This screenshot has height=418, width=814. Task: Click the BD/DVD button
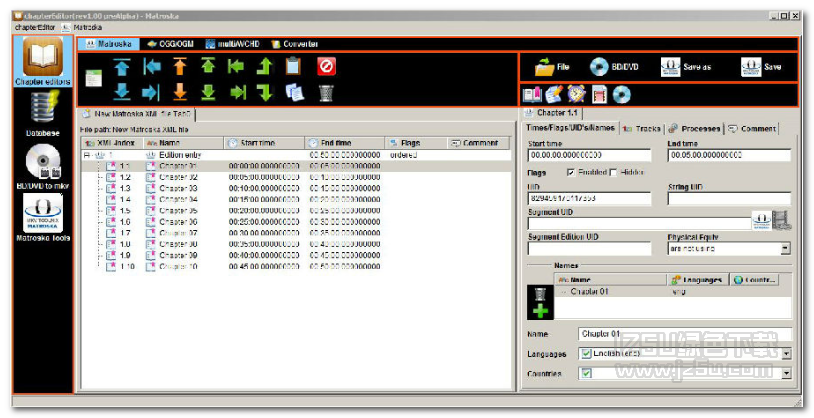click(614, 67)
